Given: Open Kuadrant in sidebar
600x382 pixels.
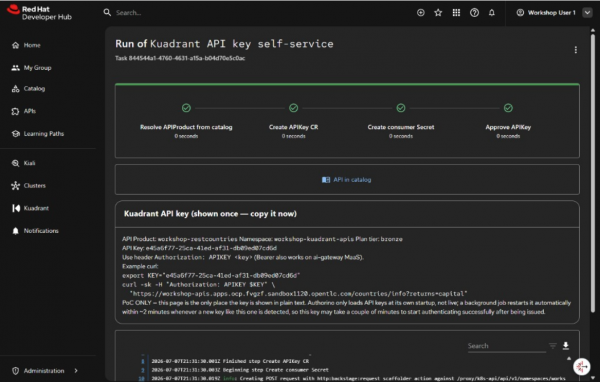Looking at the screenshot, I should point(36,208).
